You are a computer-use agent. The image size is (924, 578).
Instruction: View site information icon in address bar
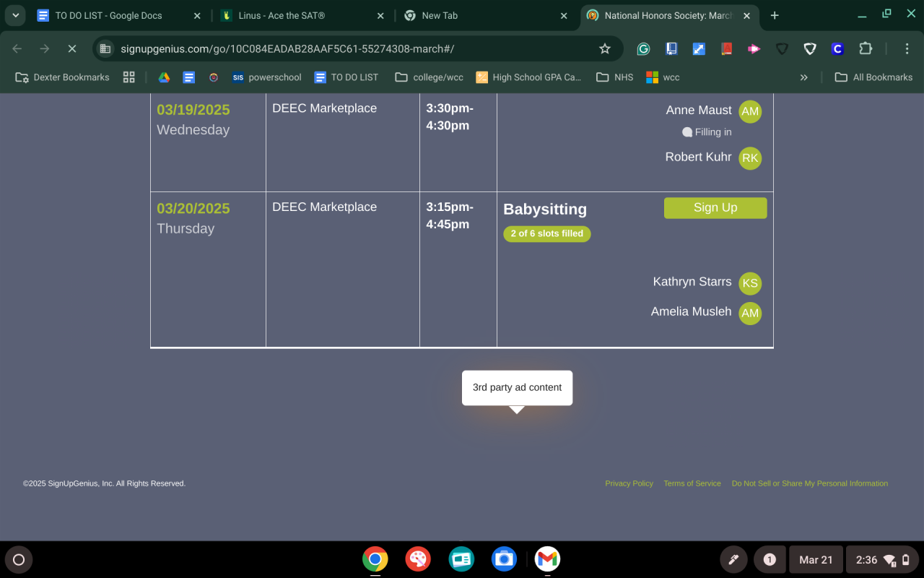click(105, 49)
